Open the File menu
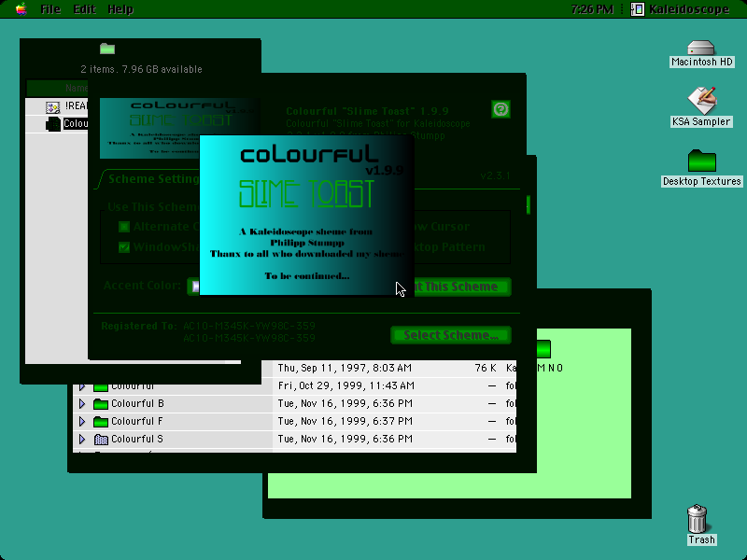The width and height of the screenshot is (747, 560). [50, 9]
